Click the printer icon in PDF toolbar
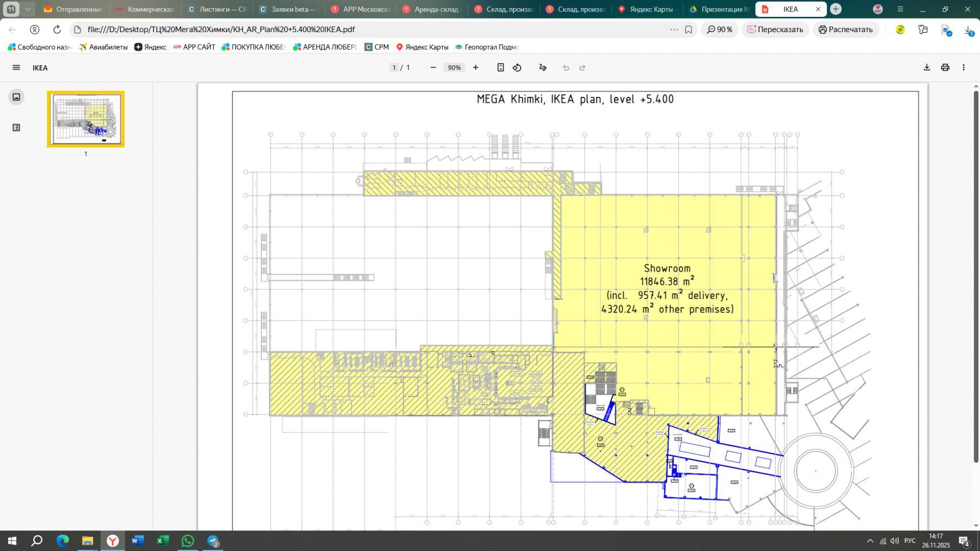 tap(945, 68)
